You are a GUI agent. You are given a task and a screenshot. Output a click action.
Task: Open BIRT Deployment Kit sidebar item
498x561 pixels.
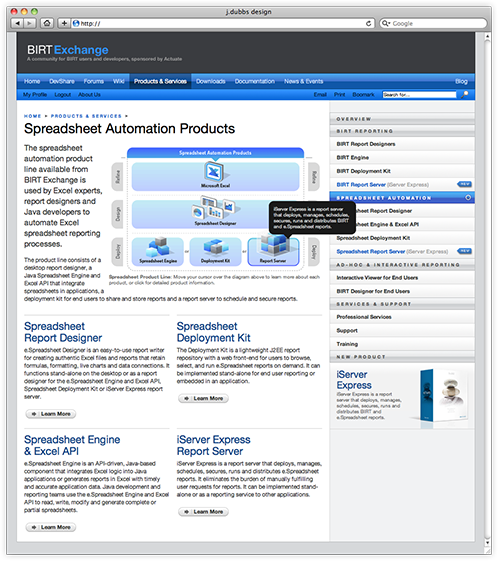click(x=402, y=171)
